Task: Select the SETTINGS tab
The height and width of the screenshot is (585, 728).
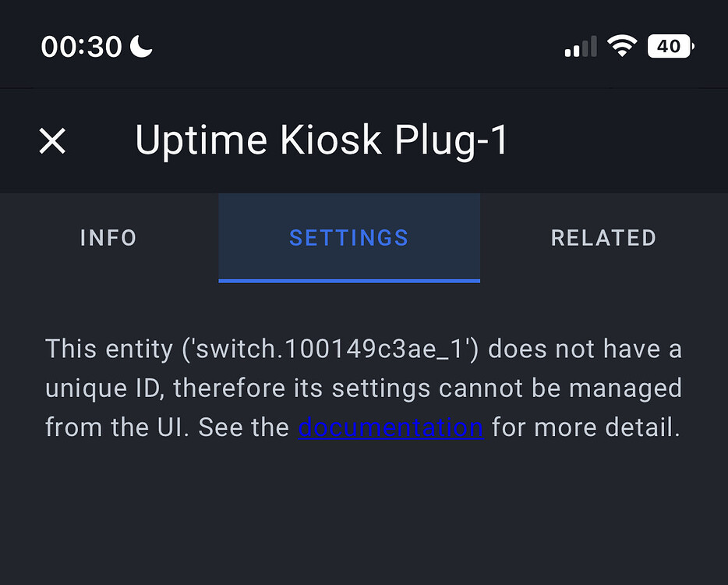Action: pos(348,238)
